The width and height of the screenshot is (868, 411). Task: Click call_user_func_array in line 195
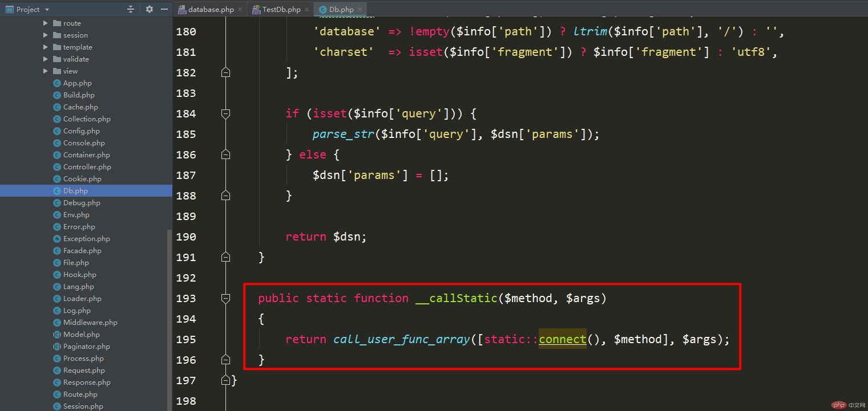coord(402,339)
